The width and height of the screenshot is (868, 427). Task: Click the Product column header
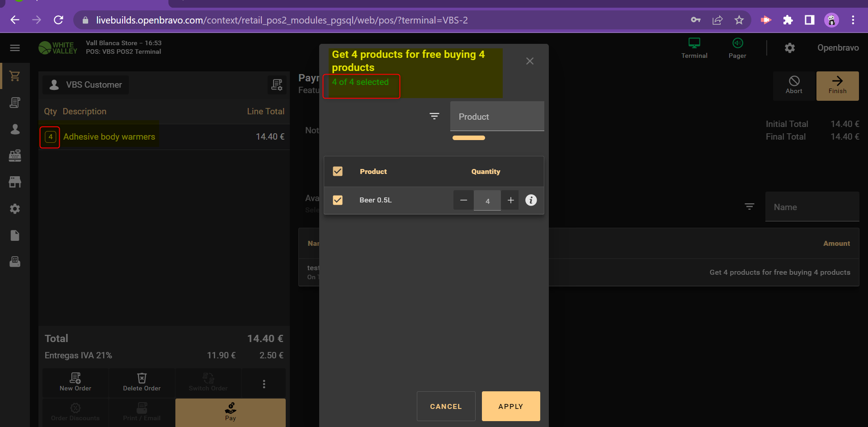(373, 172)
